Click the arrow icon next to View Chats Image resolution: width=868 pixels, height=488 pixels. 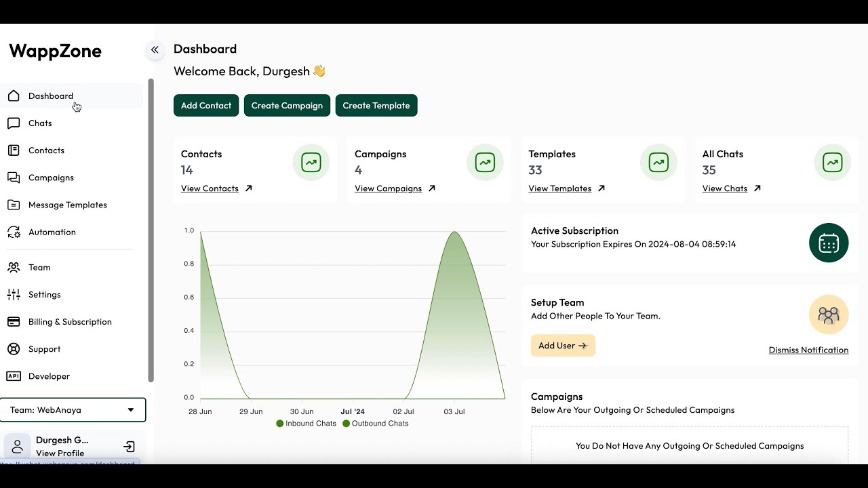[x=757, y=188]
